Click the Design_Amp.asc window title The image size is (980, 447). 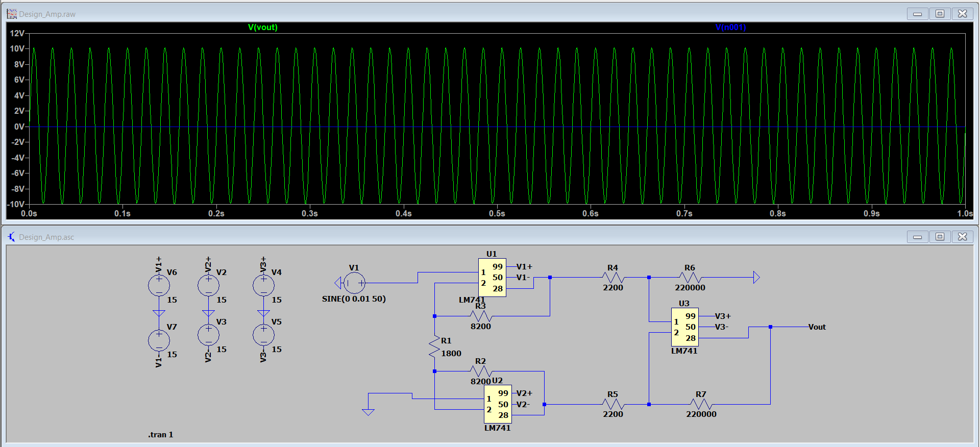(46, 237)
